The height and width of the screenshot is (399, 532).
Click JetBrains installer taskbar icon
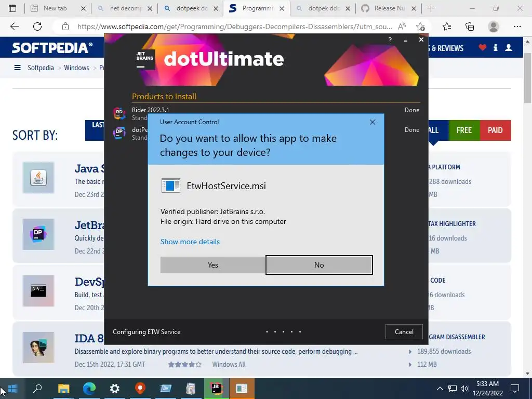coord(216,389)
